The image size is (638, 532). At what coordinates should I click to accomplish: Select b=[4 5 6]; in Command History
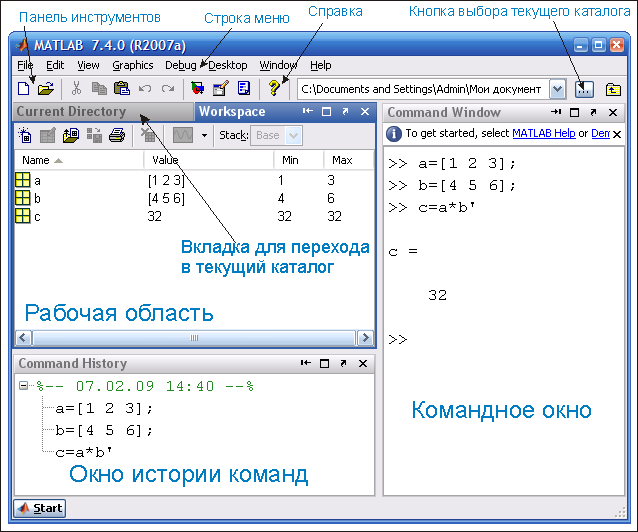[x=104, y=430]
